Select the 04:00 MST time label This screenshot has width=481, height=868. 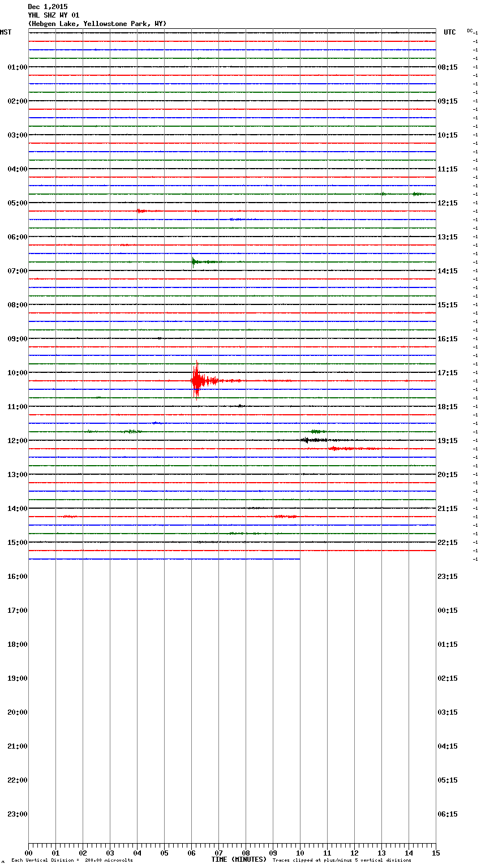pos(18,169)
